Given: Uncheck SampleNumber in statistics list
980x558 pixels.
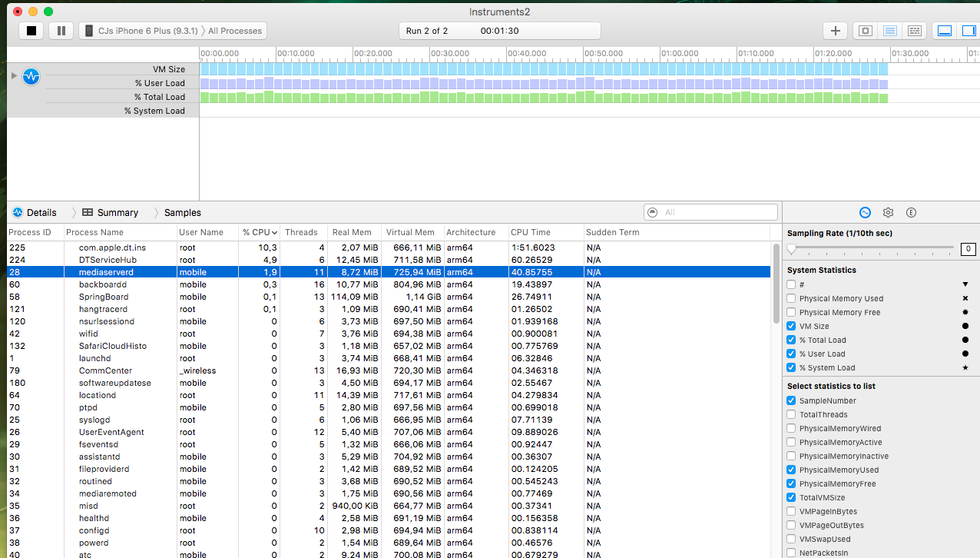Looking at the screenshot, I should 791,400.
